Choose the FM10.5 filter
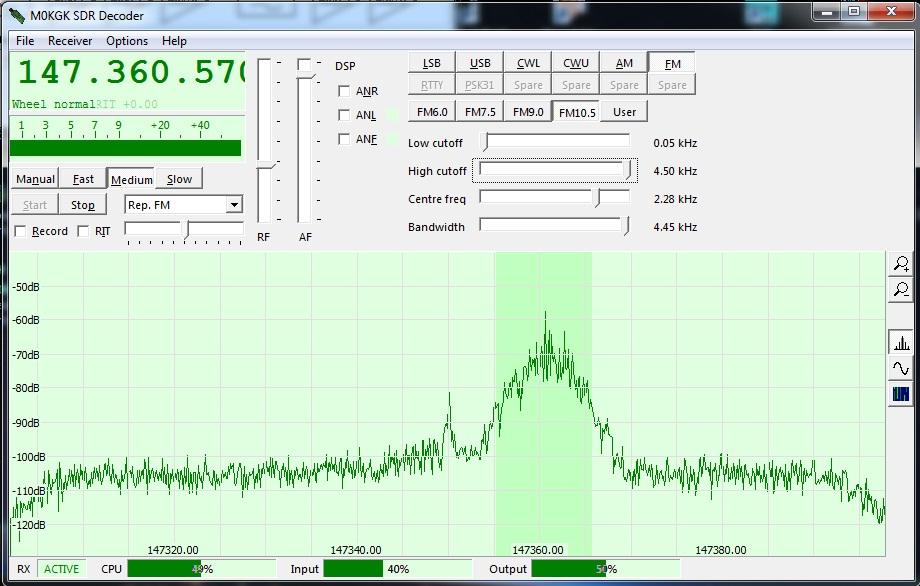The width and height of the screenshot is (920, 586). click(577, 112)
